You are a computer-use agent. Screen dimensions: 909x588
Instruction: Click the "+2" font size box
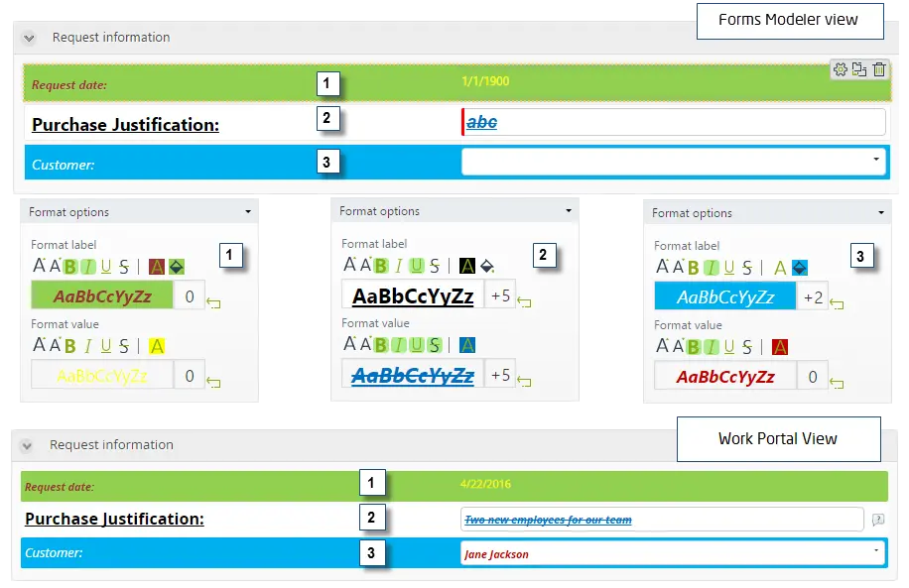(x=812, y=297)
